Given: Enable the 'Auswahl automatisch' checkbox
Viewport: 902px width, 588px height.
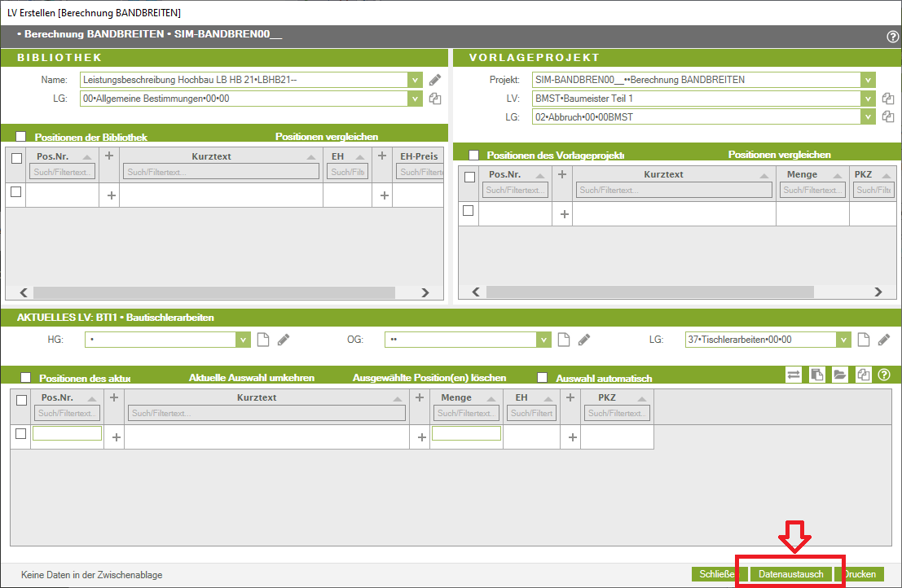Looking at the screenshot, I should (543, 378).
